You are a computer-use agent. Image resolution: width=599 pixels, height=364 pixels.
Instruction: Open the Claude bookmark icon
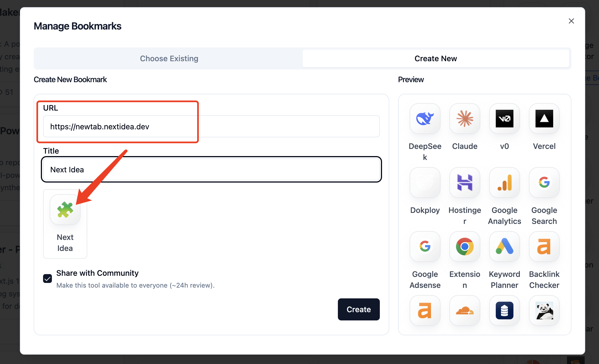pyautogui.click(x=465, y=119)
